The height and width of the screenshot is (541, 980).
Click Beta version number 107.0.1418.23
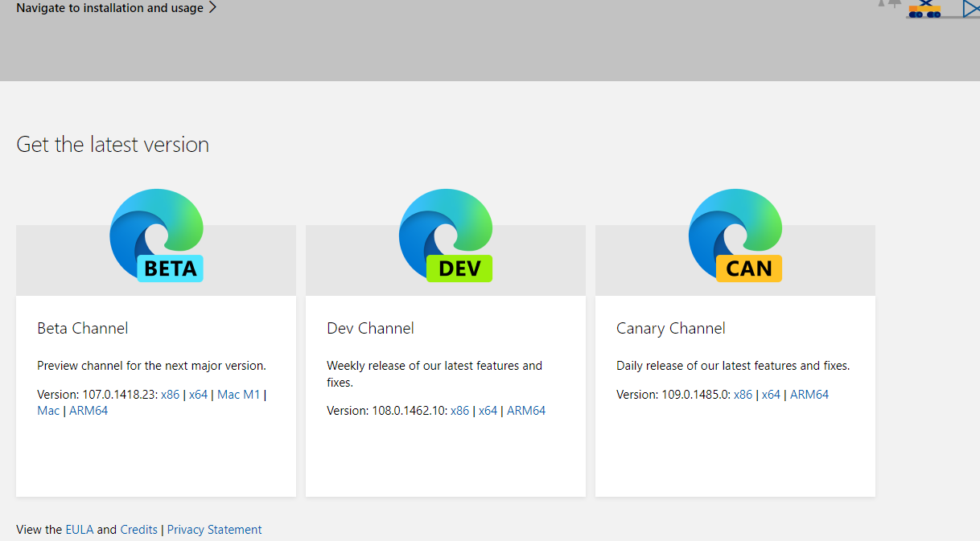click(119, 395)
